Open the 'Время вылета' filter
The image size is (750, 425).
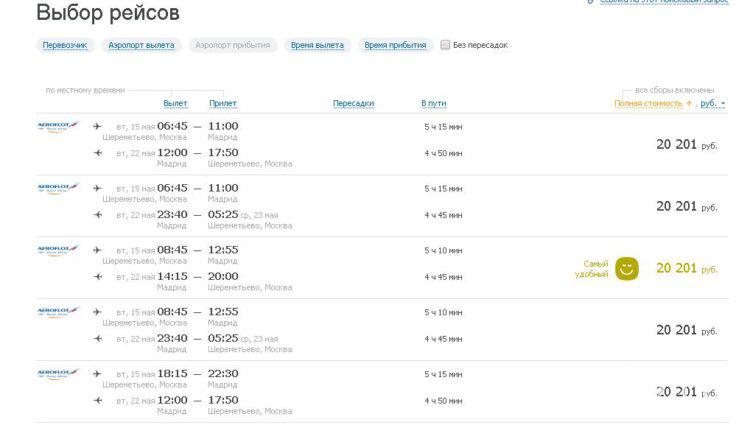[317, 45]
